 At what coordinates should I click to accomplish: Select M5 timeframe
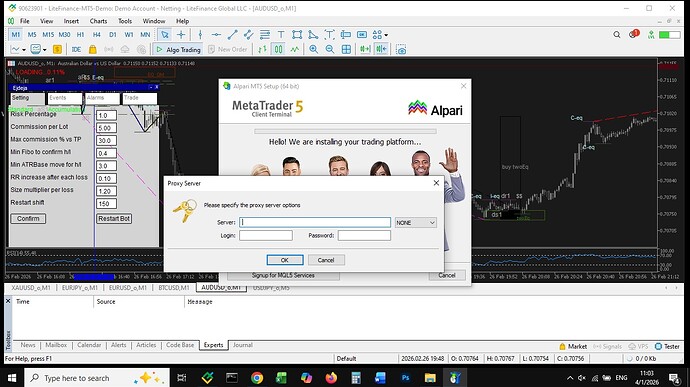[x=32, y=34]
